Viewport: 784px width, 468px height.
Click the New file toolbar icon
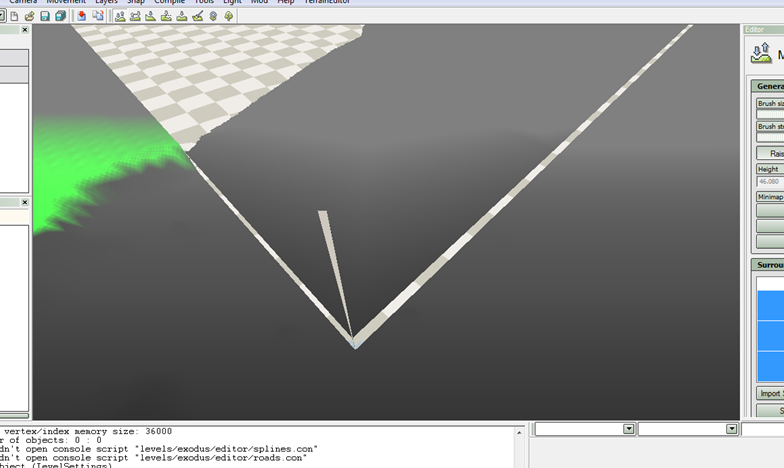pyautogui.click(x=14, y=16)
